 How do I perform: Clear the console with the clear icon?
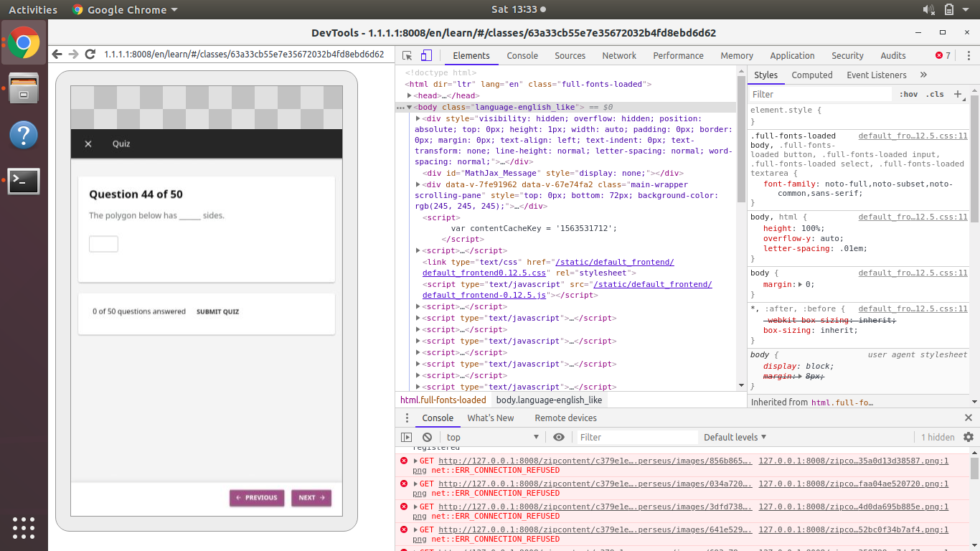pos(426,437)
